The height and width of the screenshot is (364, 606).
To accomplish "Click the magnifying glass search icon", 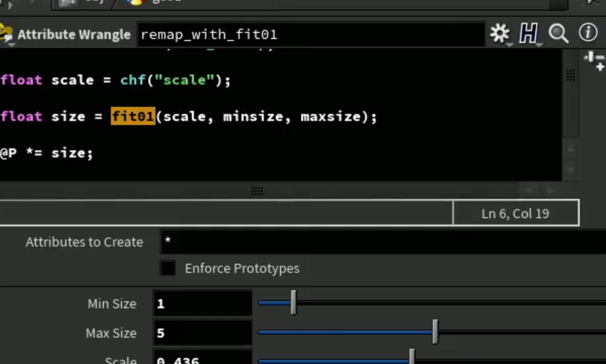I will coord(558,33).
